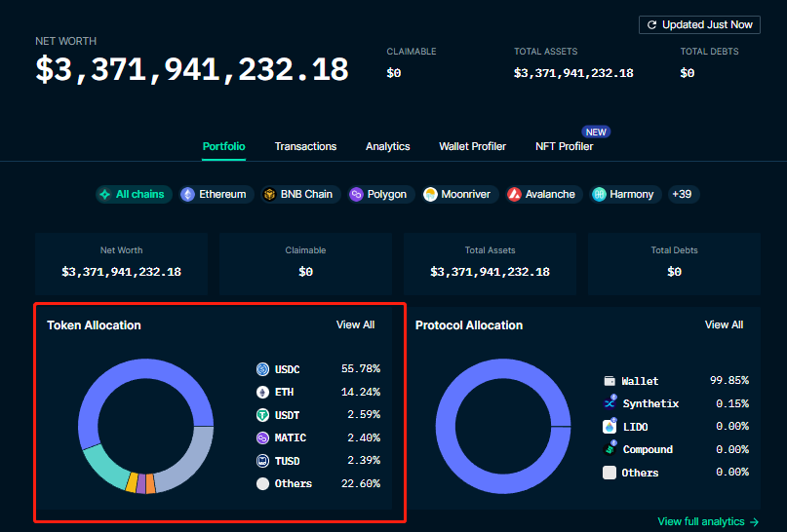Viewport: 787px width, 532px height.
Task: Expand the +39 more chains list
Action: [x=682, y=195]
